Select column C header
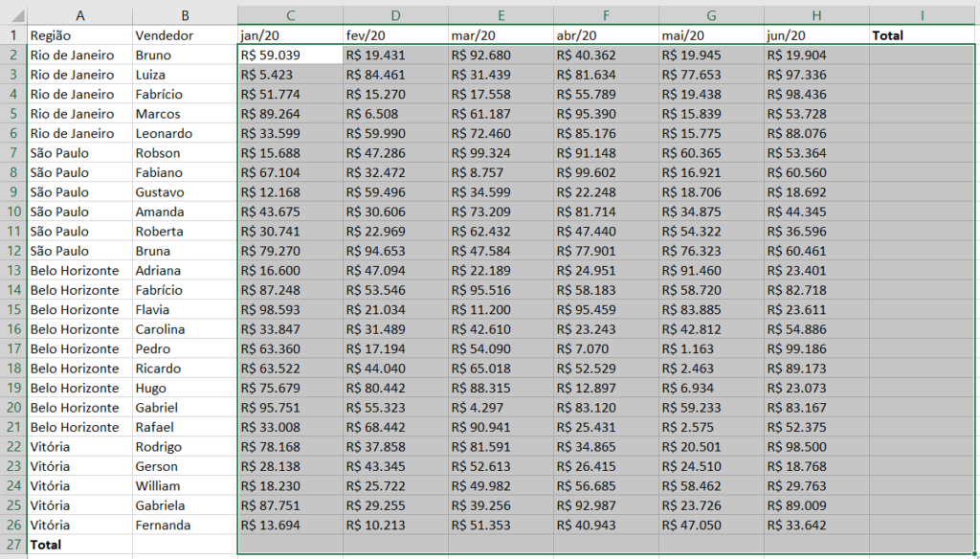This screenshot has height=559, width=980. pyautogui.click(x=290, y=15)
